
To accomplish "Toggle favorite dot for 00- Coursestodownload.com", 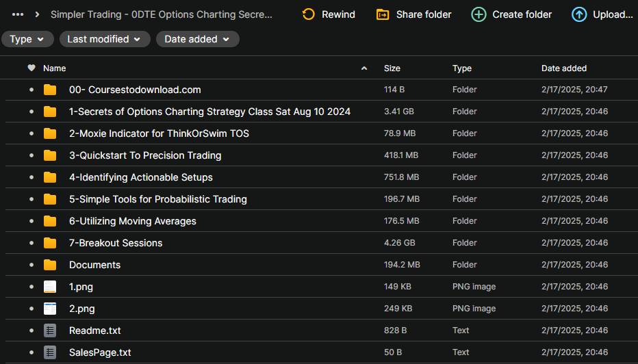I will point(31,90).
